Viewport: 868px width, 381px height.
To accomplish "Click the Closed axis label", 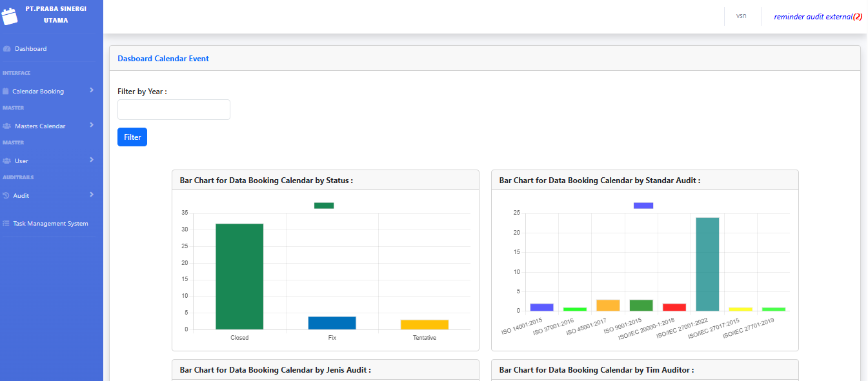I will (239, 338).
